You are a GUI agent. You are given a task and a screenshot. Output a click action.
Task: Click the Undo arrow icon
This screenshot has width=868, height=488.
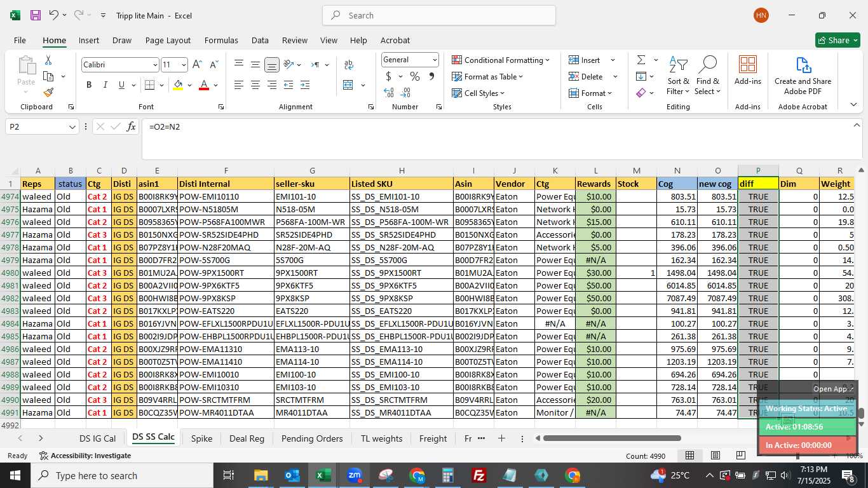(54, 15)
